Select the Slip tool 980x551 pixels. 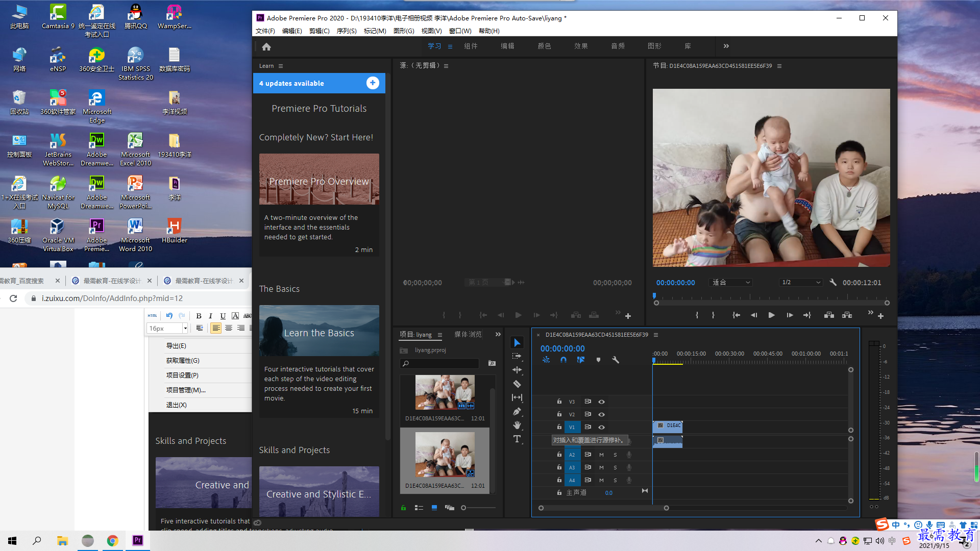[x=517, y=397]
